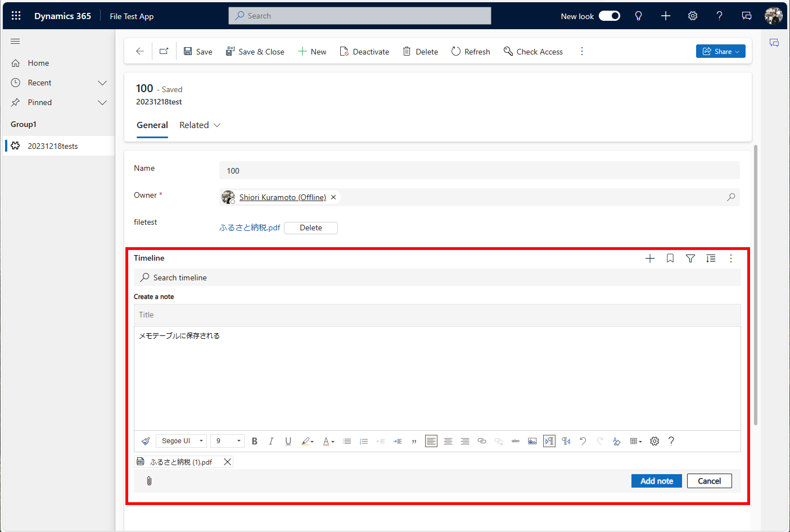Open the Timeline filter funnel
The height and width of the screenshot is (532, 790).
tap(690, 258)
